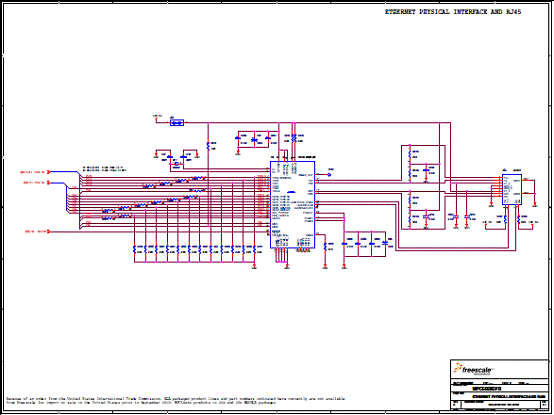The width and height of the screenshot is (554, 415).
Task: Select the large Ethernet PHY chip symbol
Action: pyautogui.click(x=292, y=204)
